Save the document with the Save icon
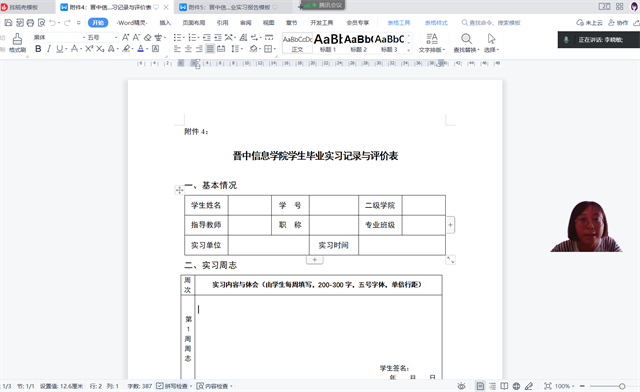Viewport: 640px width, 392px height. pyautogui.click(x=8, y=23)
